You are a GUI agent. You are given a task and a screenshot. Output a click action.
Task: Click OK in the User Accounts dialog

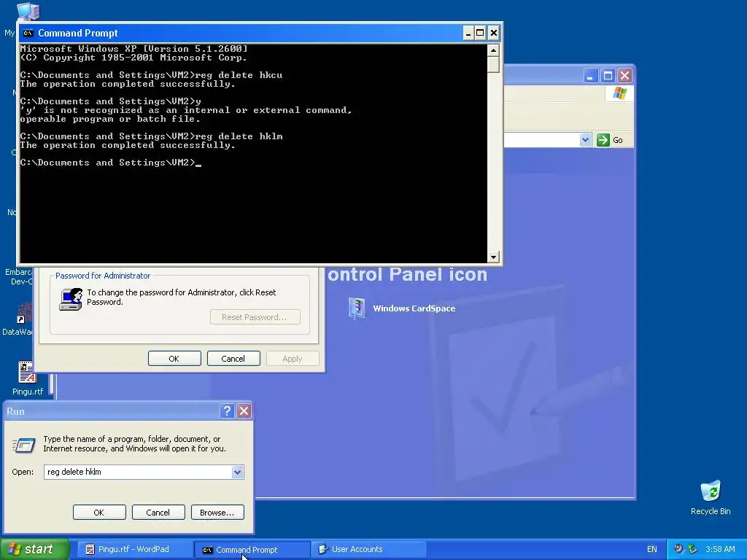coord(174,359)
